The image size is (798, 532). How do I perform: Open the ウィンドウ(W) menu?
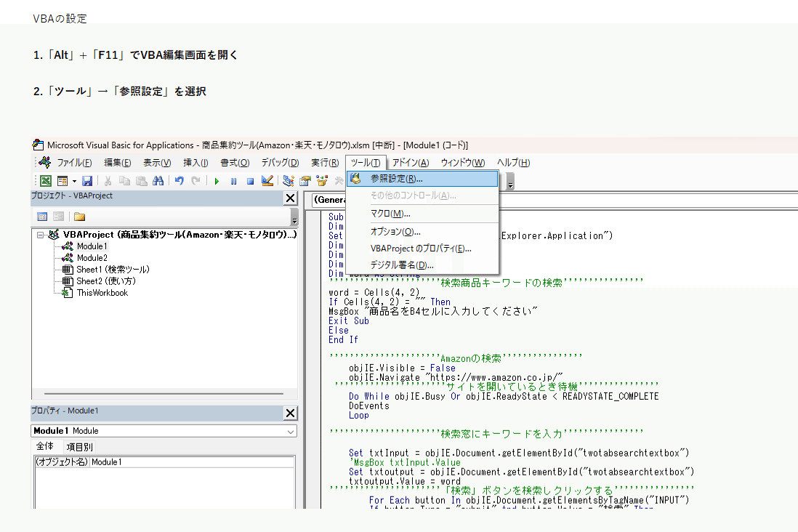pyautogui.click(x=463, y=162)
